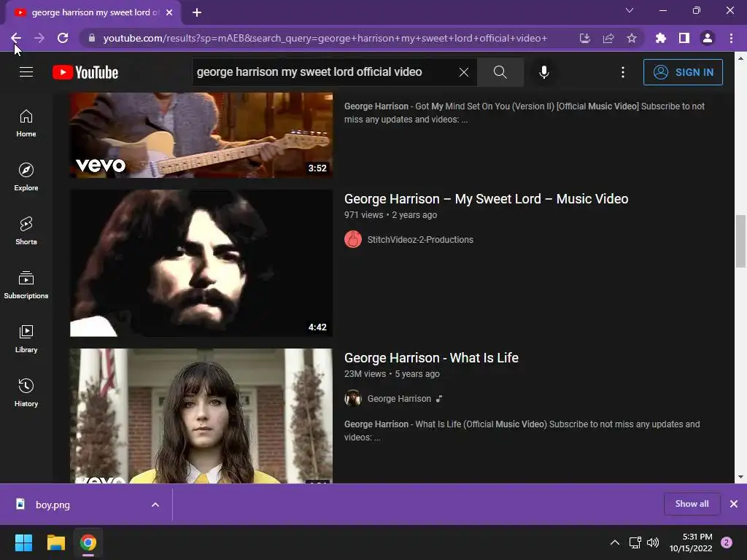Share this page from address bar
This screenshot has height=560, width=747.
tap(608, 38)
